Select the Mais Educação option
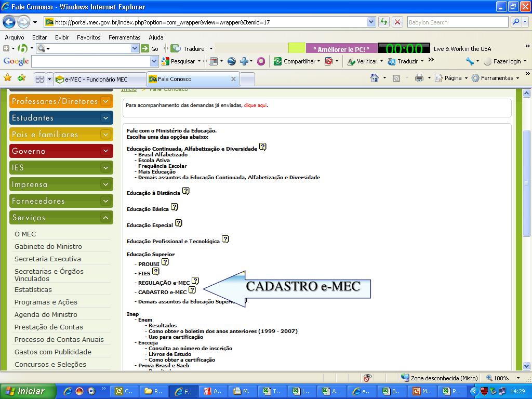This screenshot has width=532, height=399. pos(157,171)
